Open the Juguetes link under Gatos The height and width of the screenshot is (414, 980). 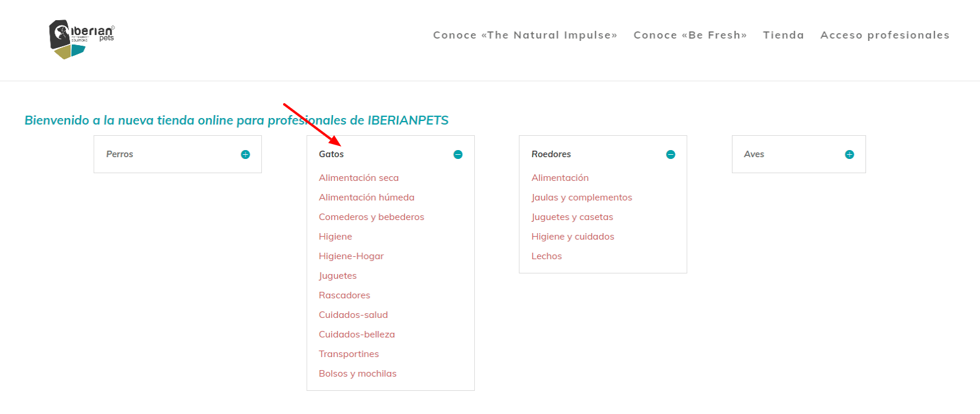click(338, 276)
